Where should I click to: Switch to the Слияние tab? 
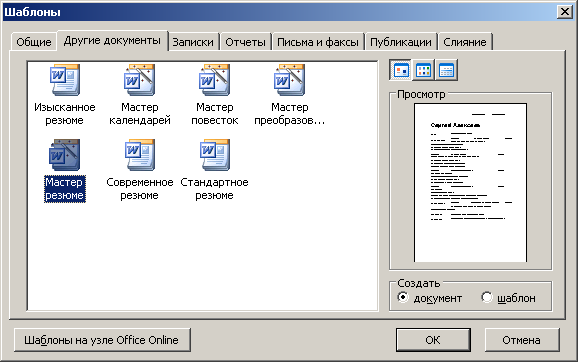465,42
